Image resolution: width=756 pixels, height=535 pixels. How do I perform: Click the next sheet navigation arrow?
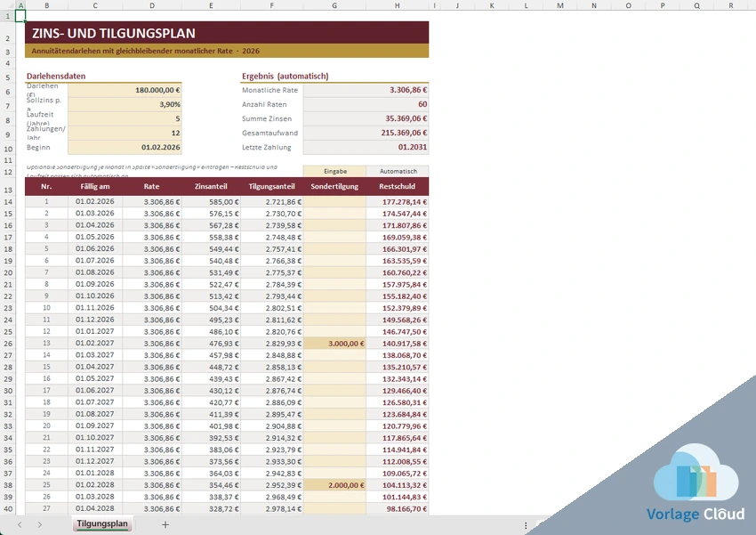39,524
